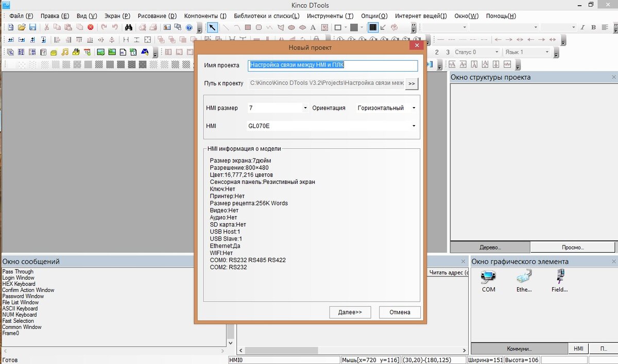Select the Text 'A' drawing tool

click(x=313, y=27)
